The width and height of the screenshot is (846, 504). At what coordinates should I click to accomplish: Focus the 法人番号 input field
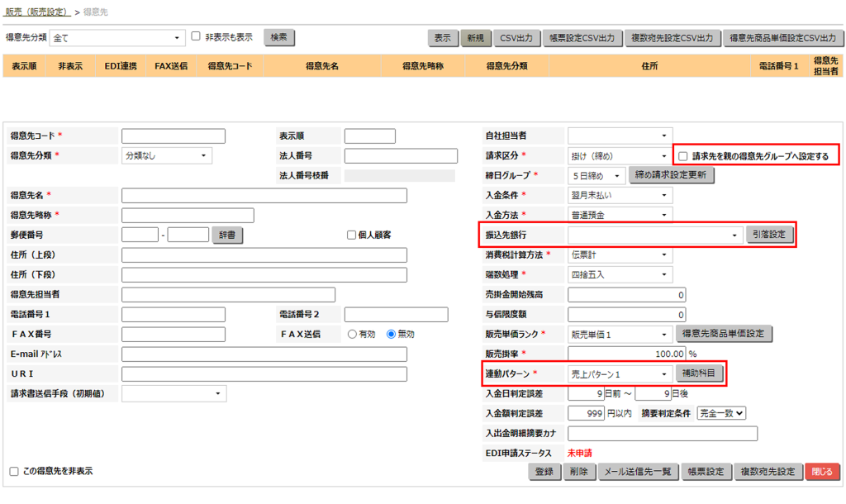pos(401,156)
